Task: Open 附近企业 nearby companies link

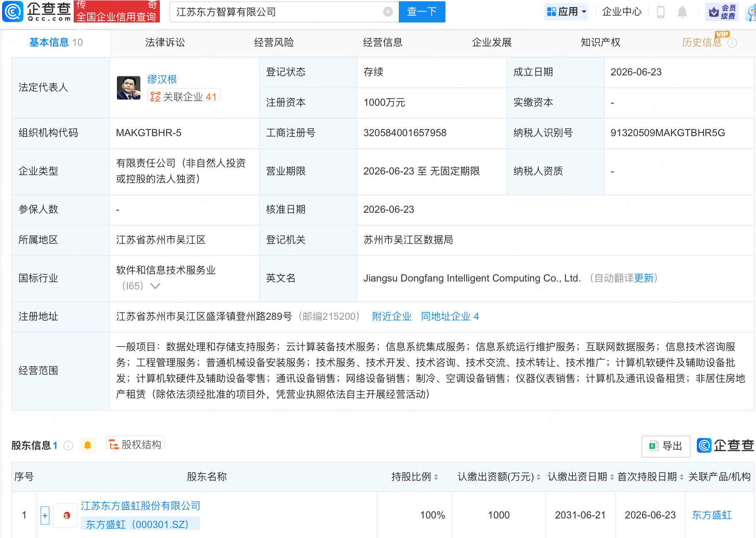Action: coord(392,316)
